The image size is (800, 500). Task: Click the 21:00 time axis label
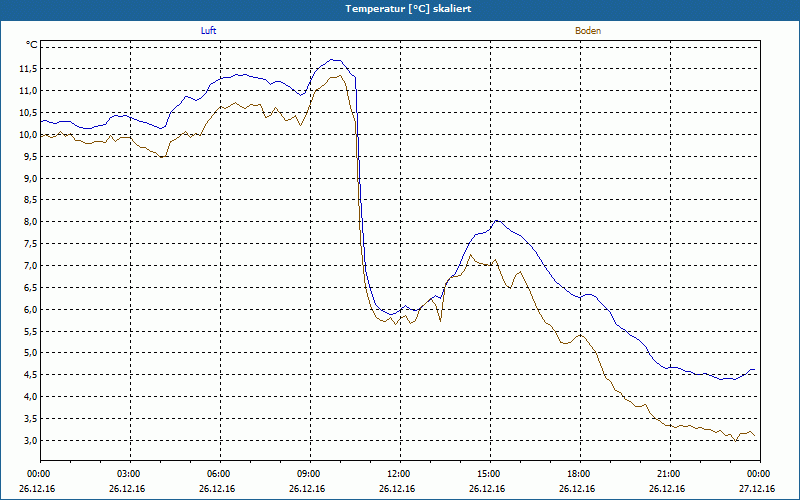click(670, 474)
